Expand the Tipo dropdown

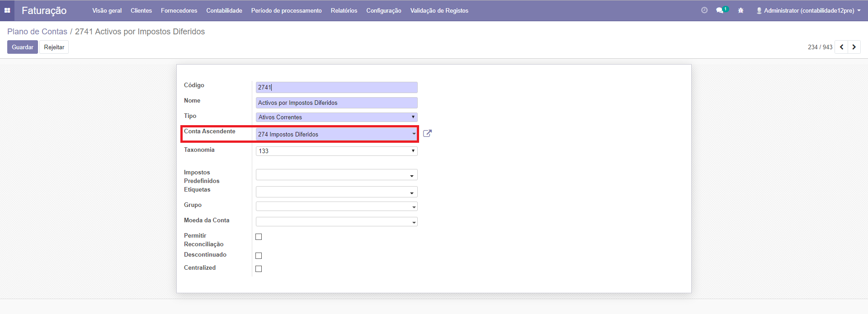coord(336,117)
